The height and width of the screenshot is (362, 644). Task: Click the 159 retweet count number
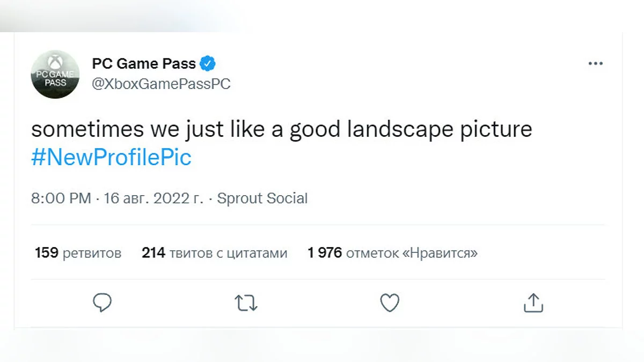point(46,253)
